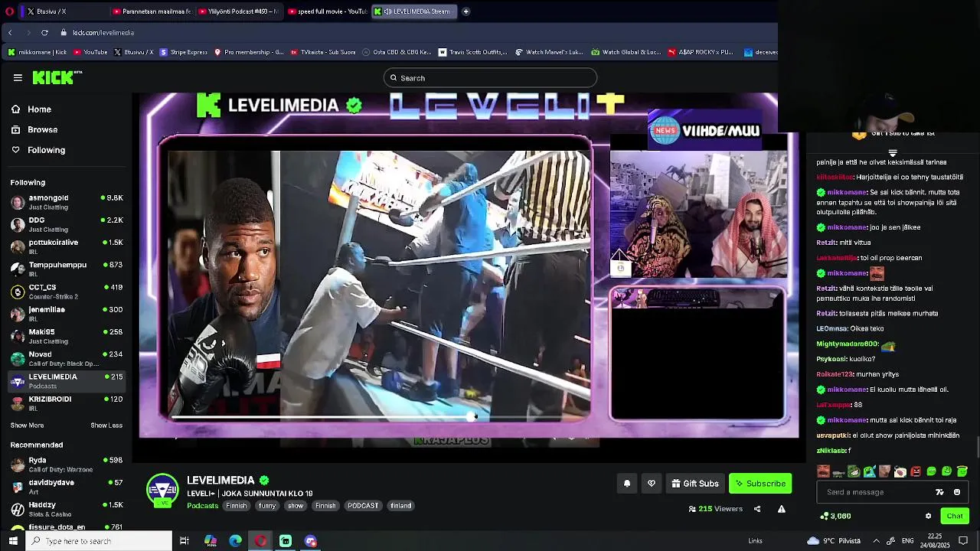Open Windows Start menu
This screenshot has width=980, height=551.
(13, 541)
